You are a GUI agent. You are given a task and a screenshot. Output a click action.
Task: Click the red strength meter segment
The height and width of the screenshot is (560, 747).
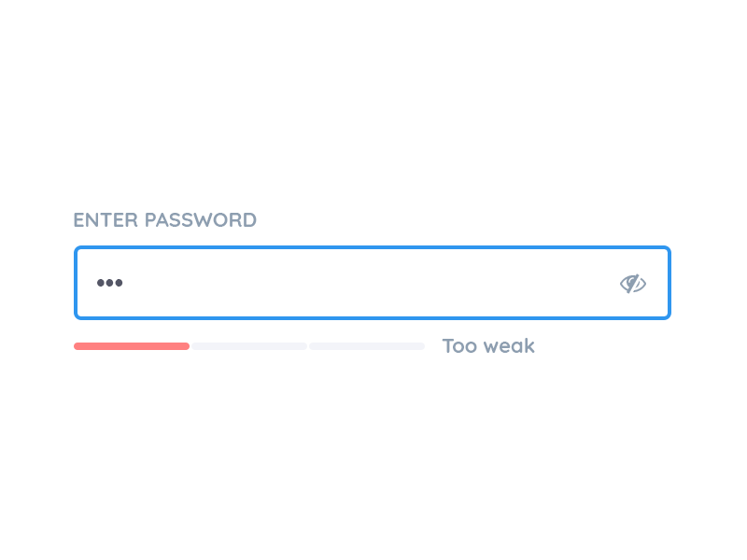click(132, 346)
